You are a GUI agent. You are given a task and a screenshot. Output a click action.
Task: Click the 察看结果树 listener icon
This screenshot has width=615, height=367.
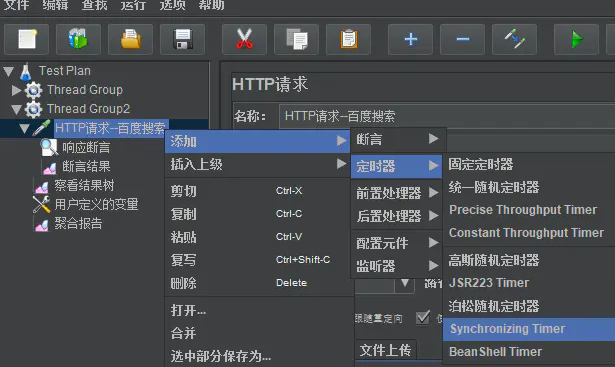42,187
